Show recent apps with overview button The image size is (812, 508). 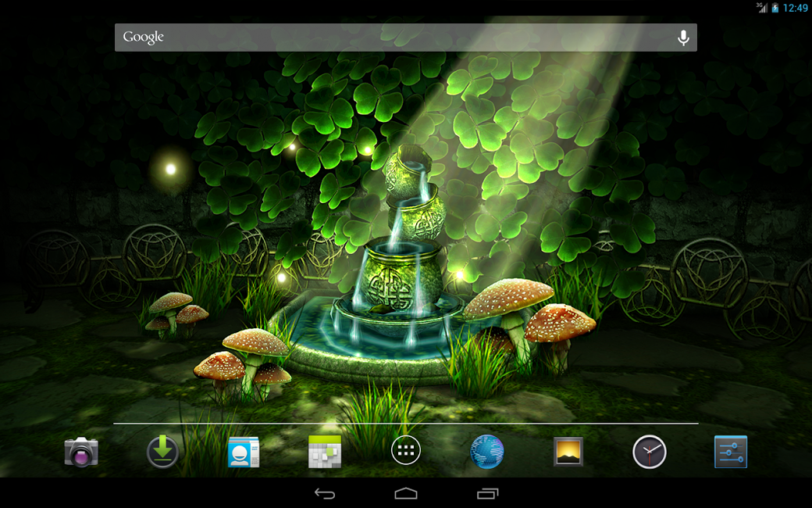[x=487, y=493]
